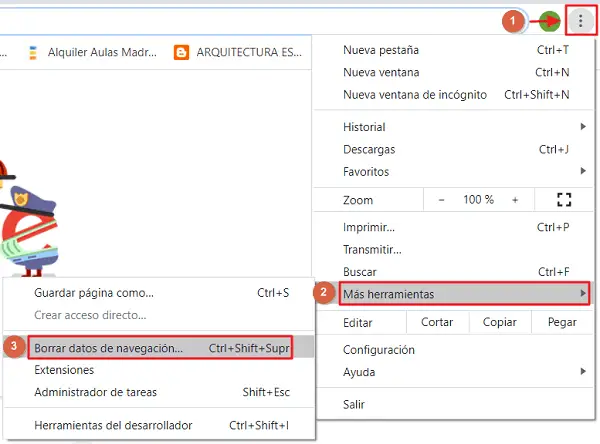Choose Extensiones in the submenu

(x=64, y=370)
